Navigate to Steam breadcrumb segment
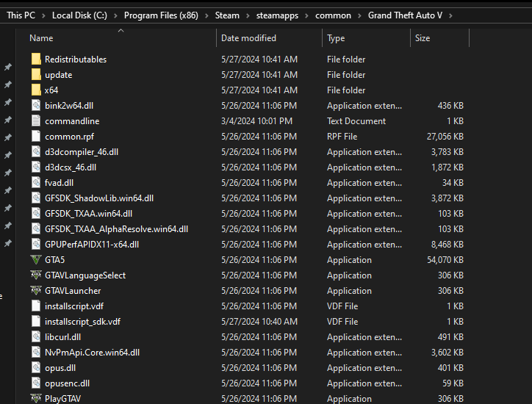The image size is (532, 404). [x=227, y=15]
